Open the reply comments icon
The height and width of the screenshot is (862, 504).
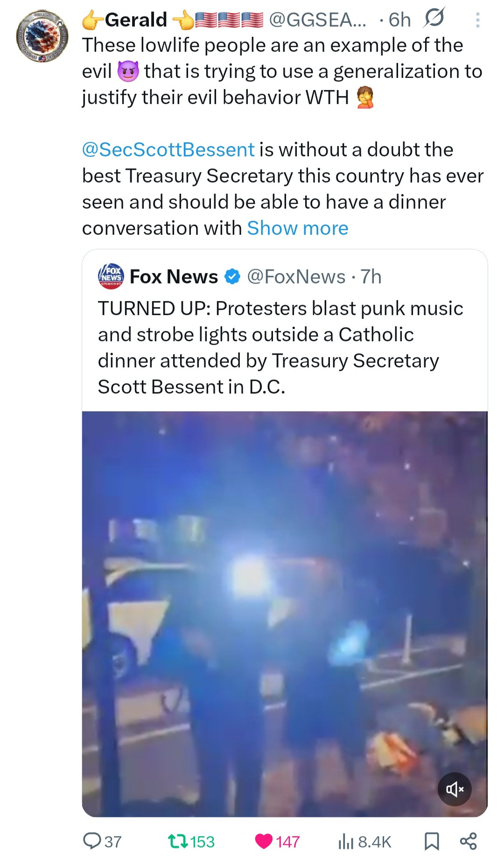coord(92,841)
